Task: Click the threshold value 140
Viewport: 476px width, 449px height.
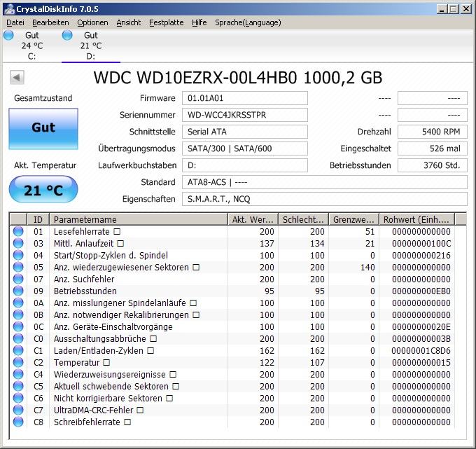Action: pos(367,267)
